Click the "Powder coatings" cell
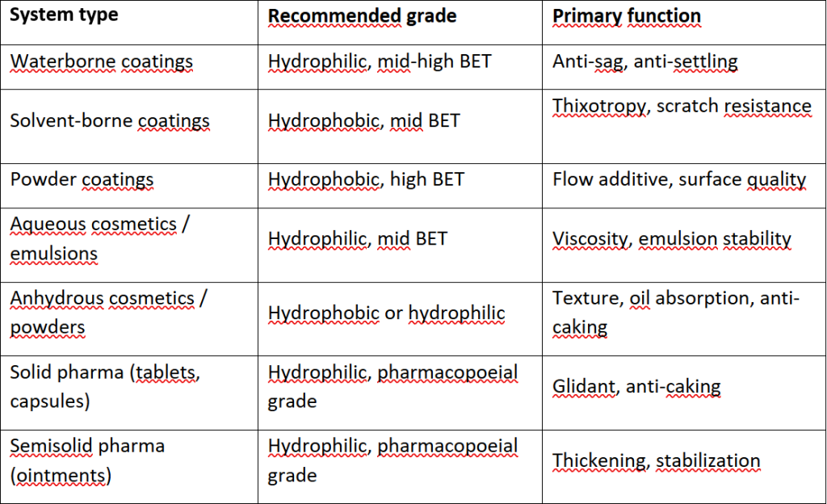827x504 pixels. click(82, 179)
